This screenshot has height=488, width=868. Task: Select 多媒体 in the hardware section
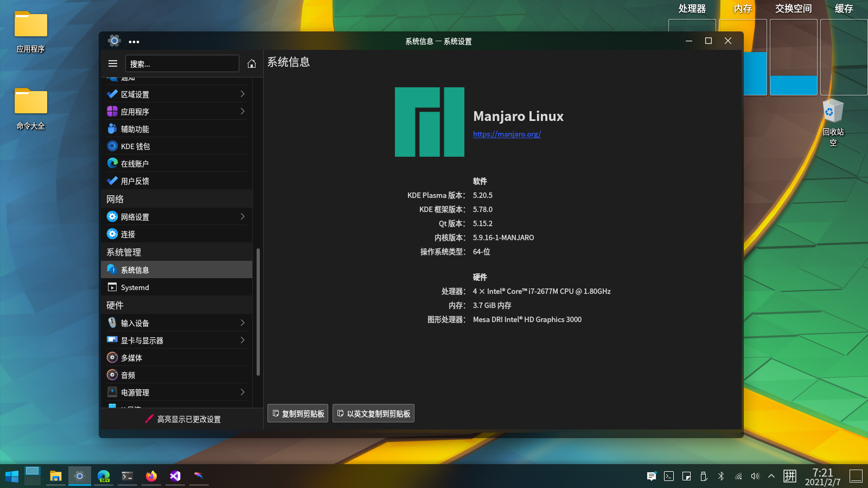tap(131, 358)
